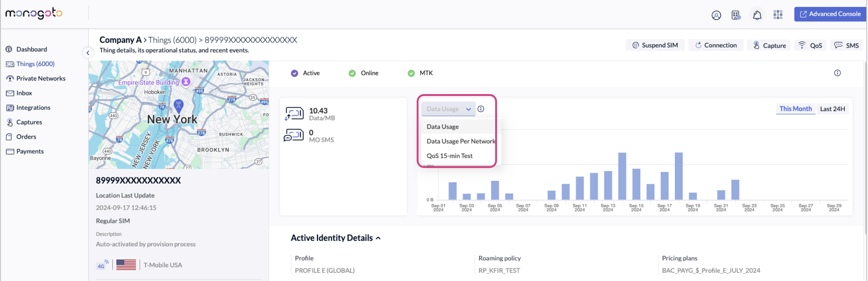Click the user profile icon in header

[x=716, y=15]
